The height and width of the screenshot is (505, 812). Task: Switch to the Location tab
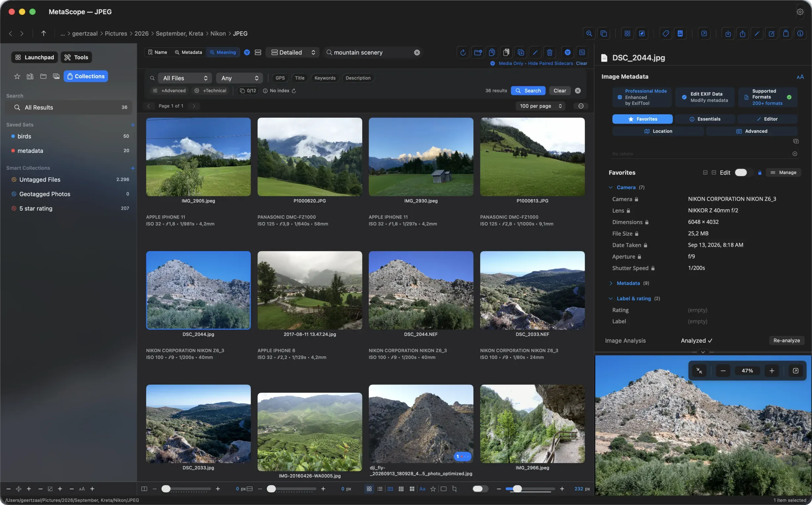point(658,131)
